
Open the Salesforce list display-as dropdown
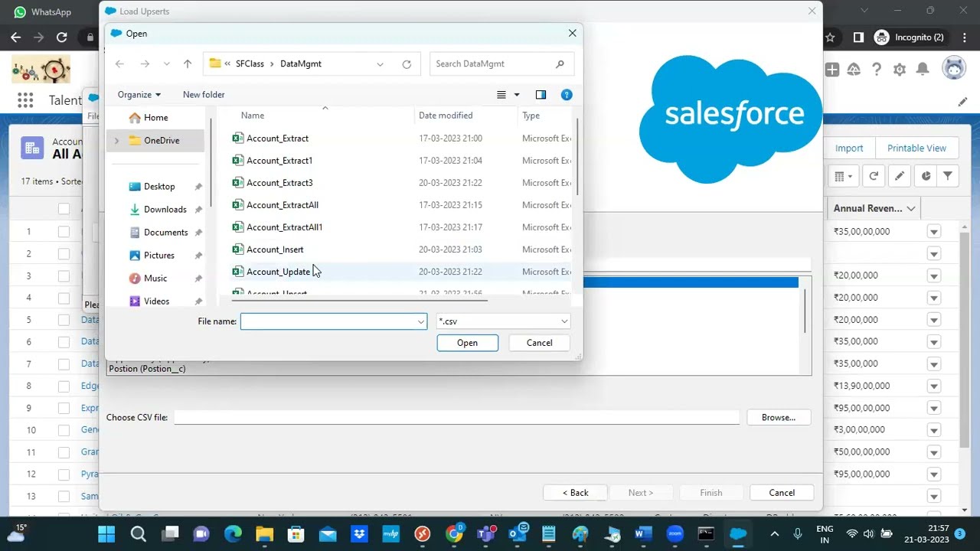(x=844, y=176)
